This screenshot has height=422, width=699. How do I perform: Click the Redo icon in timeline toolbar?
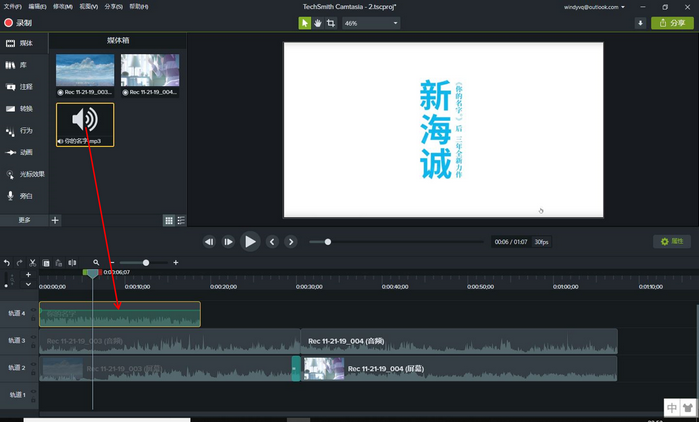point(19,263)
